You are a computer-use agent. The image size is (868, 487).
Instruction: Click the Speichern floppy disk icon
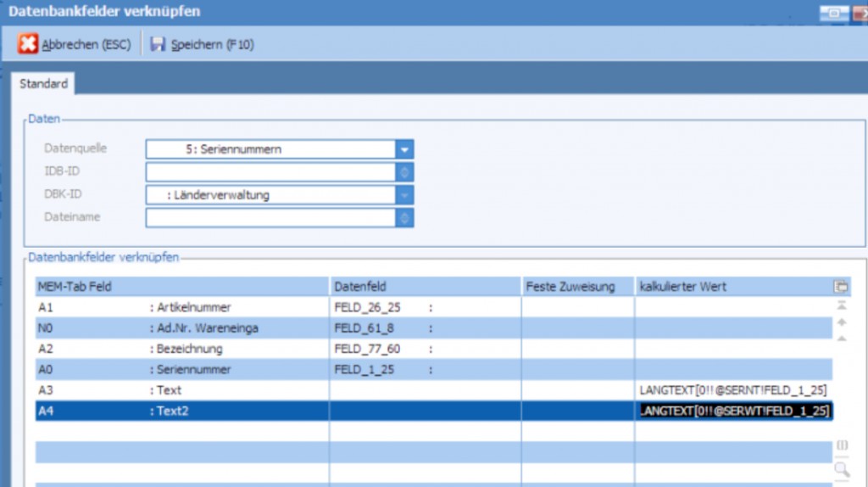(158, 44)
